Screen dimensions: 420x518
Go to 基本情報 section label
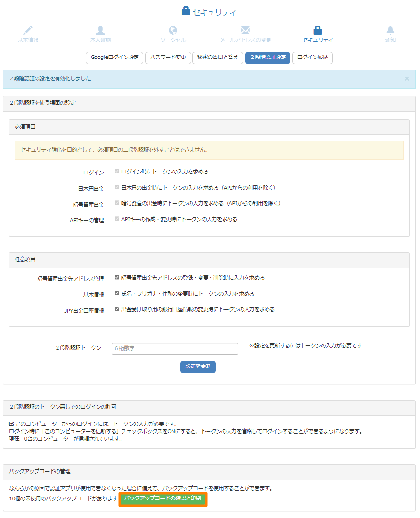coord(28,40)
